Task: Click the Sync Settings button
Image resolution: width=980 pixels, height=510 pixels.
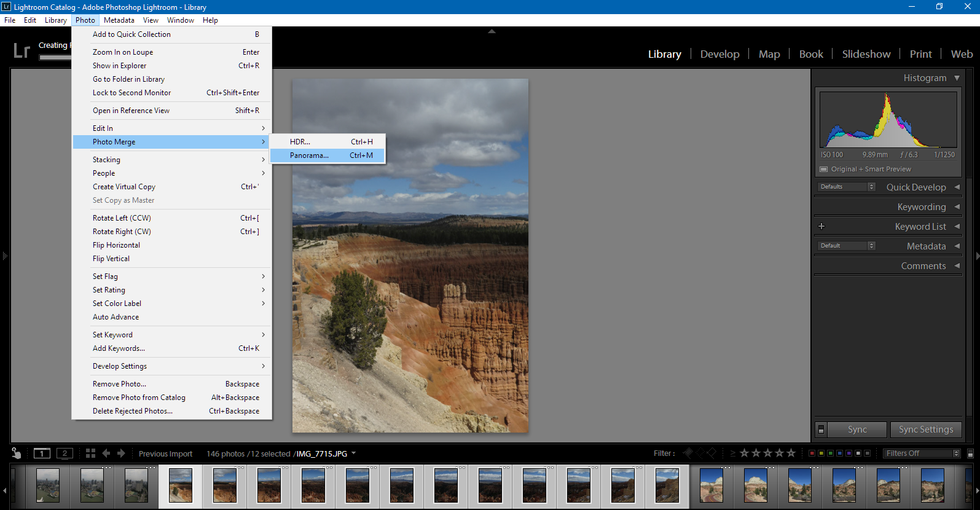Action: (x=925, y=430)
